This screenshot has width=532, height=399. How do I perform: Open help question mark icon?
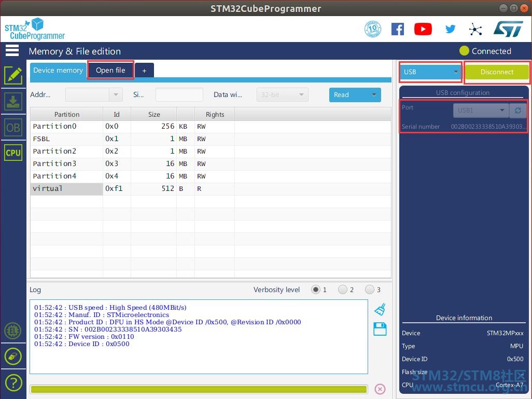pos(13,383)
